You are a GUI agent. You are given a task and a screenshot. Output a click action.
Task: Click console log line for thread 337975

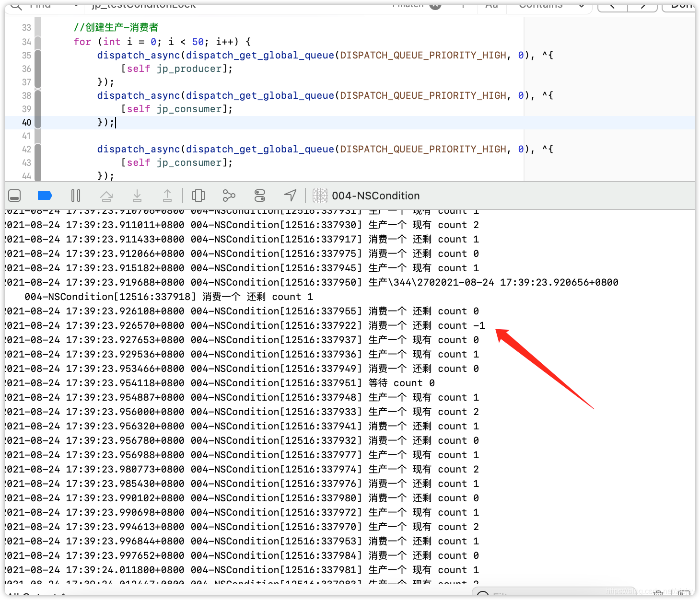242,254
